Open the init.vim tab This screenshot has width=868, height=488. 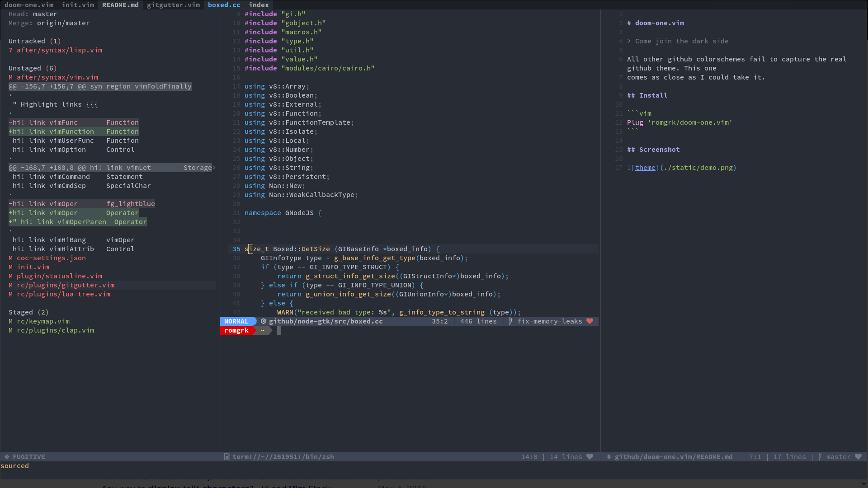coord(78,5)
